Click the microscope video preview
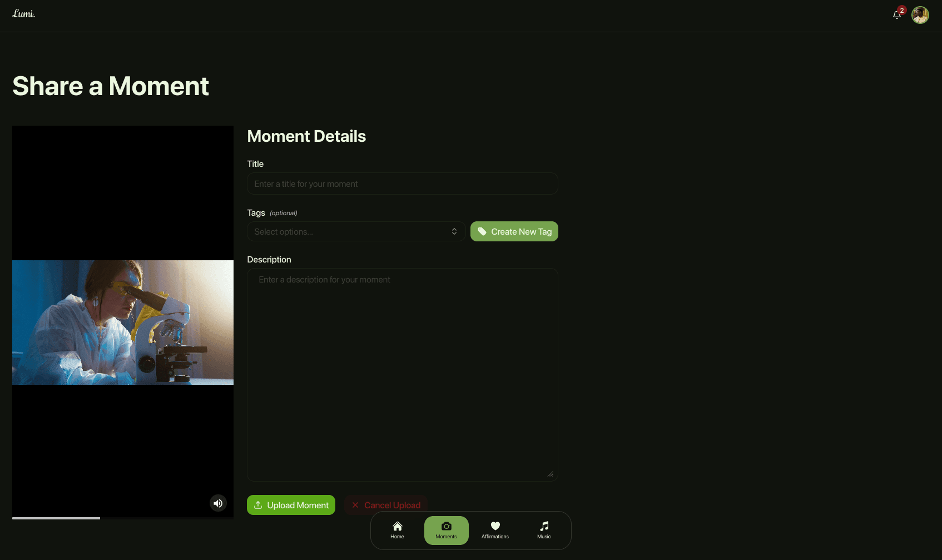Viewport: 942px width, 560px height. (123, 323)
